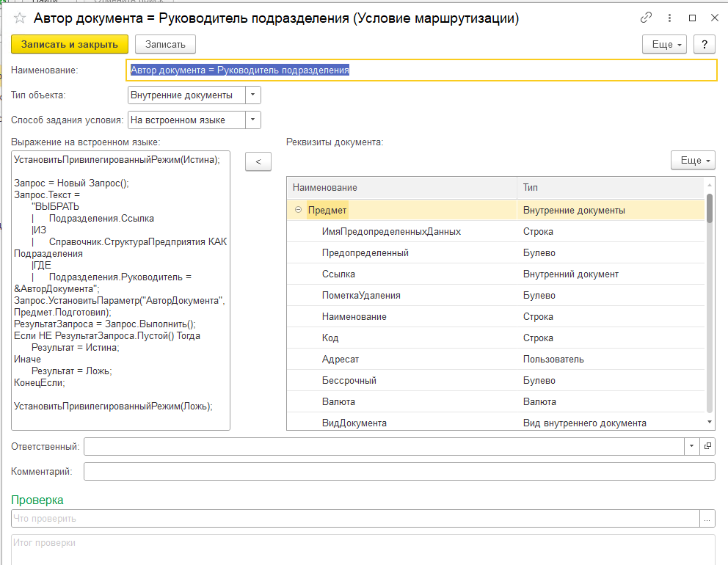The height and width of the screenshot is (565, 728).
Task: Click the Записать button
Action: click(x=165, y=44)
